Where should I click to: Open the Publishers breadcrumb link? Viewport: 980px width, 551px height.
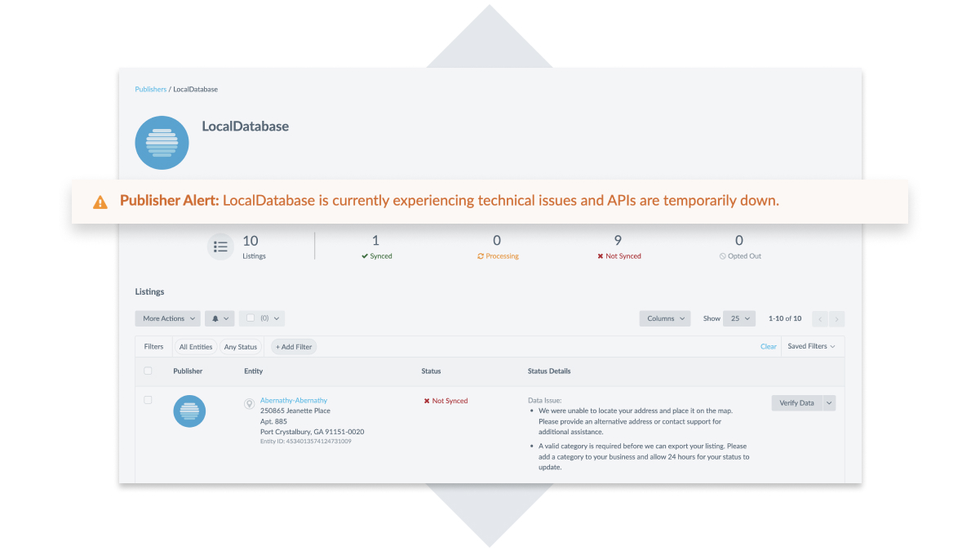pyautogui.click(x=150, y=89)
